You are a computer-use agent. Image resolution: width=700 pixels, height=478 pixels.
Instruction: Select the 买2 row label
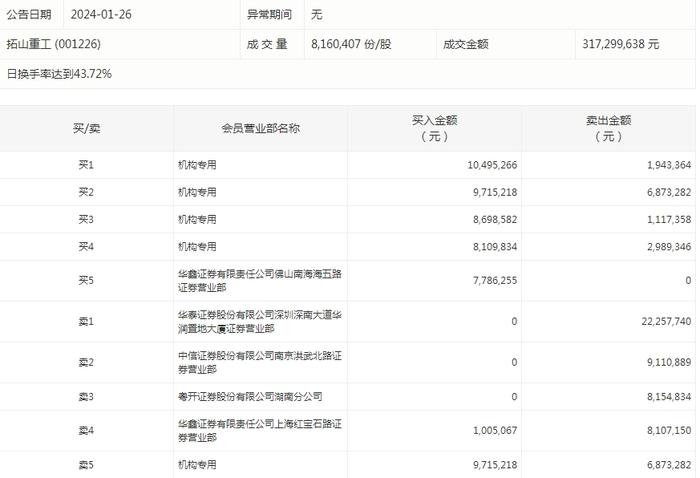click(86, 192)
